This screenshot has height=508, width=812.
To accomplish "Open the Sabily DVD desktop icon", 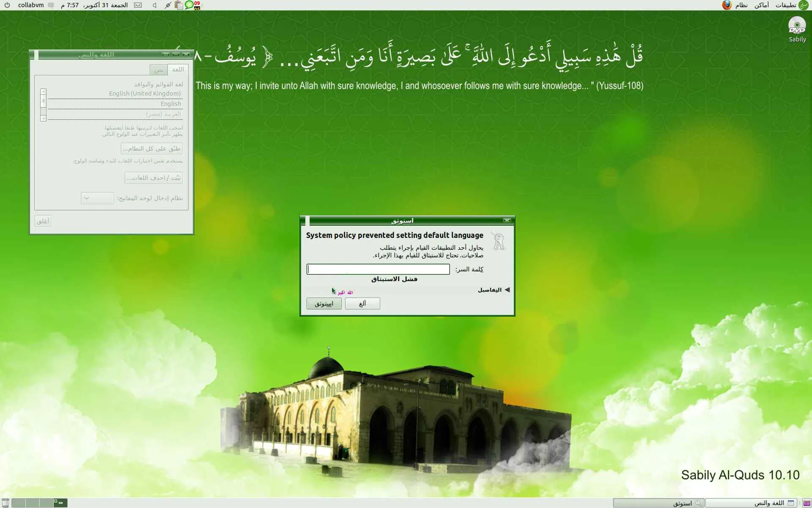I will [x=797, y=26].
